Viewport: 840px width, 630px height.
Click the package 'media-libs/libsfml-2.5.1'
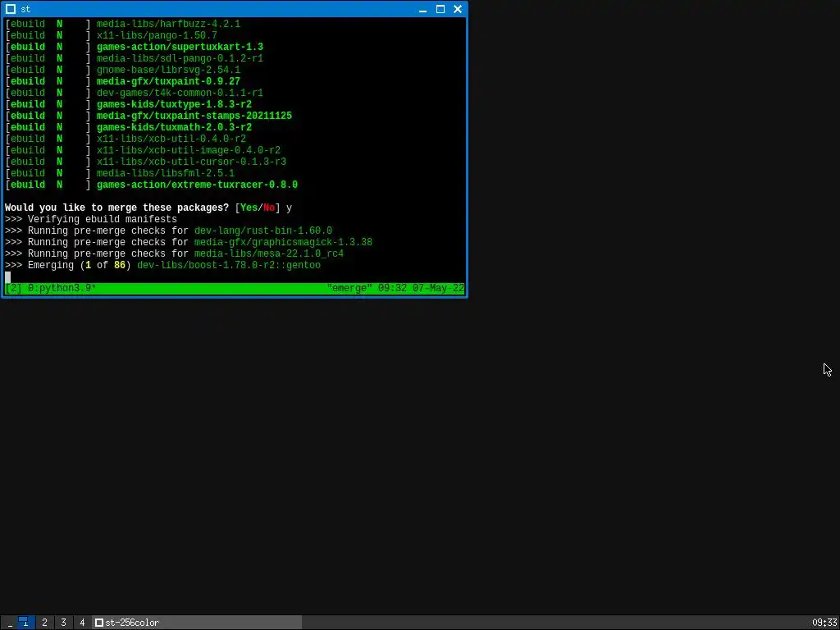pyautogui.click(x=166, y=174)
